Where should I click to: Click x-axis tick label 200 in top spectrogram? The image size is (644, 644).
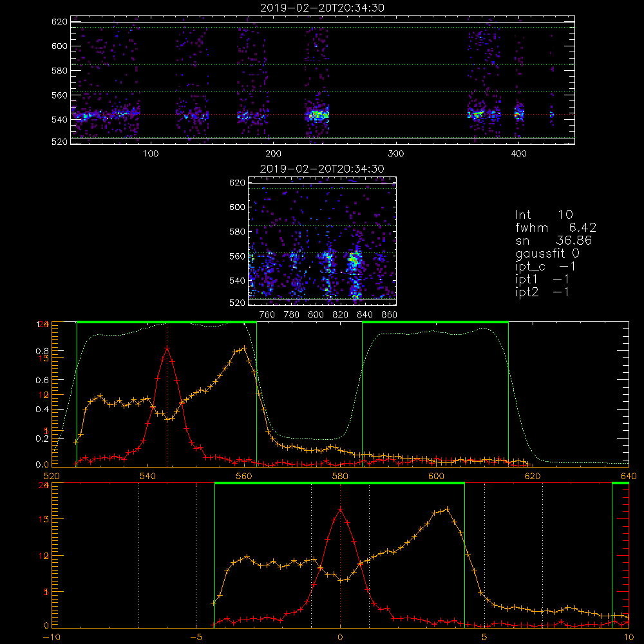[273, 154]
